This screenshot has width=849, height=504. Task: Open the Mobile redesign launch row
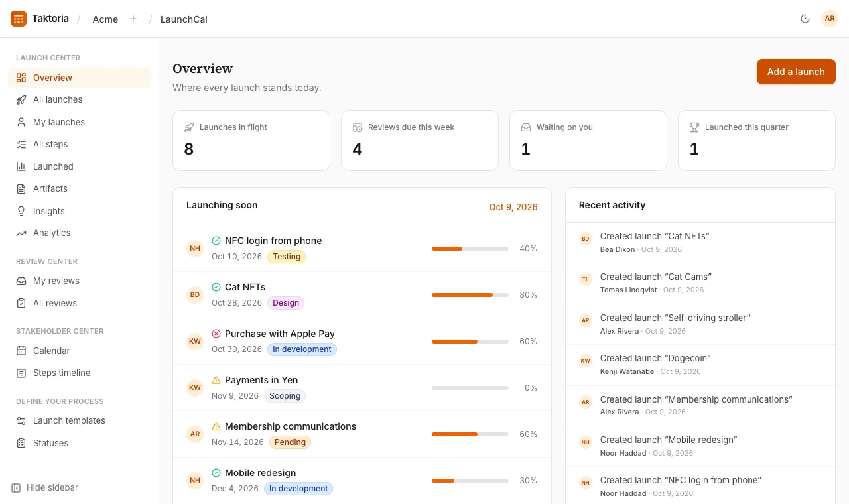coord(362,481)
